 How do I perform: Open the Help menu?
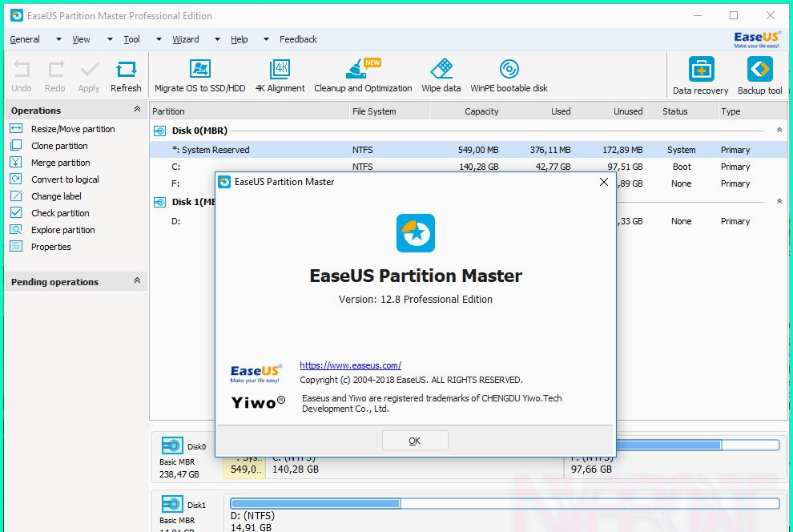point(240,39)
